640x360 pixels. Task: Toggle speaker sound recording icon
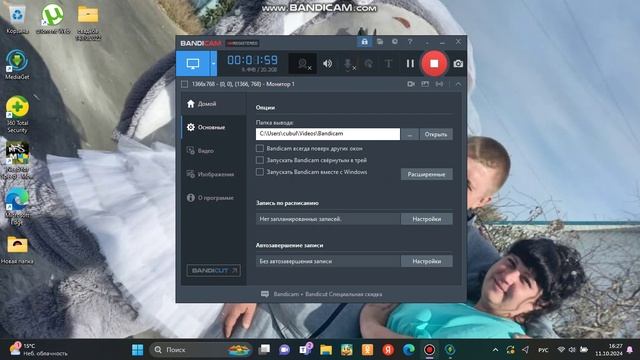tap(327, 64)
